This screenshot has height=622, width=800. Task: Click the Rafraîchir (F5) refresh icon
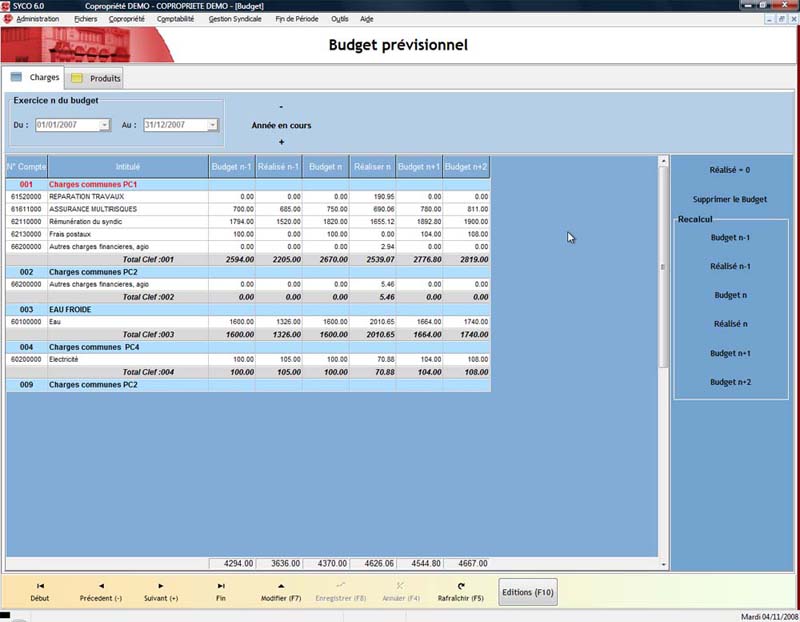pyautogui.click(x=460, y=586)
